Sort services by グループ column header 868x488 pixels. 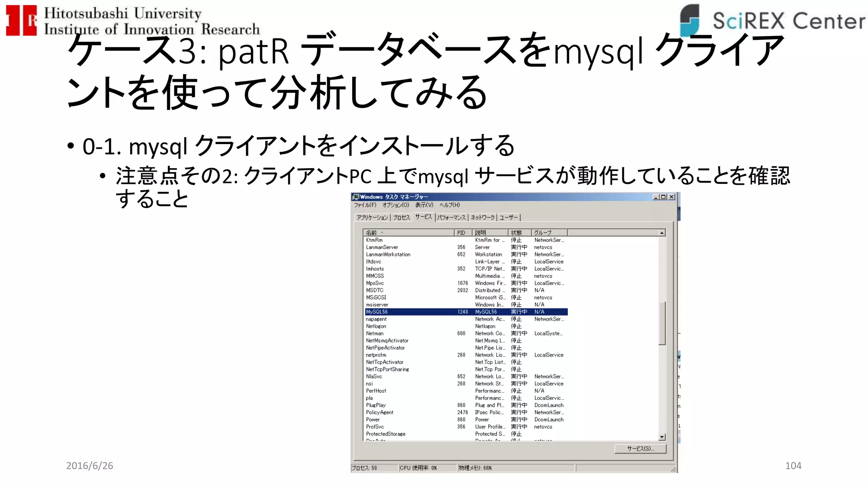549,233
